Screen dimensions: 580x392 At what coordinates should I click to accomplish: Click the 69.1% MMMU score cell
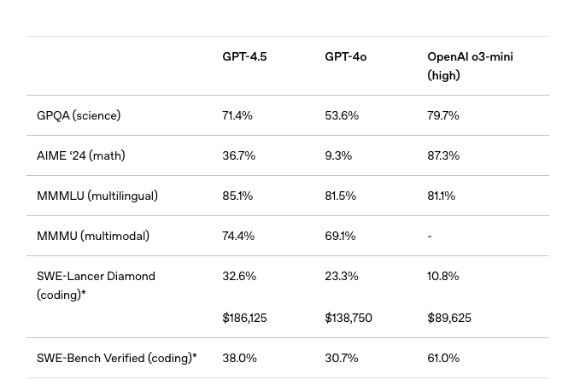point(340,236)
